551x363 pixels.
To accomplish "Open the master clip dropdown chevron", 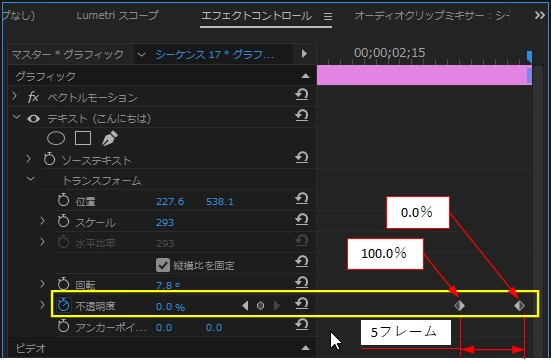I will pyautogui.click(x=141, y=54).
